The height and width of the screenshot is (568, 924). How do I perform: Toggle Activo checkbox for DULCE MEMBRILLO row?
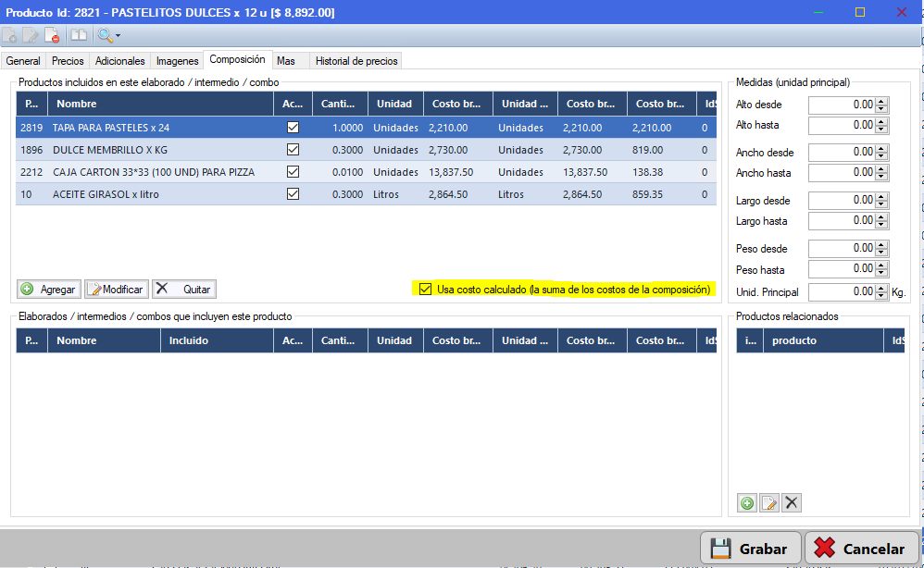[293, 150]
